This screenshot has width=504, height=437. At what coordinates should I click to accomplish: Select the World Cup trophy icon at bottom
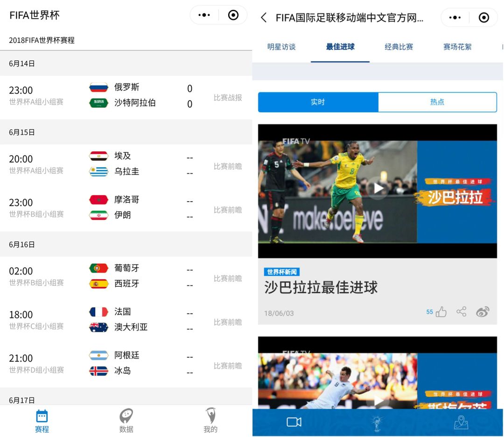click(377, 422)
